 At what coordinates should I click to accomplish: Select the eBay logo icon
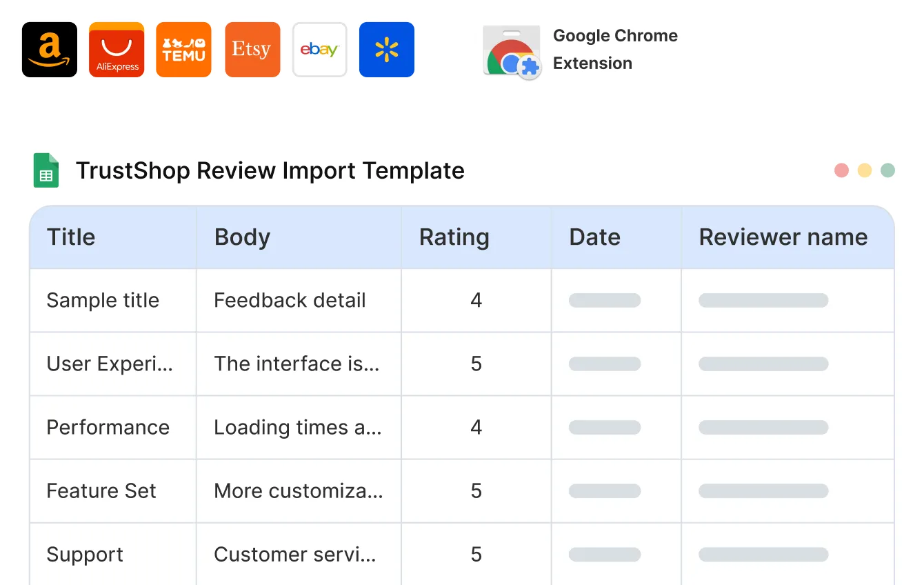tap(319, 50)
